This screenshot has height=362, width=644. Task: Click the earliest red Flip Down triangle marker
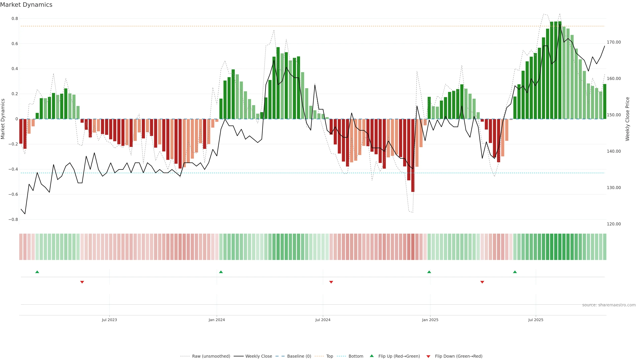(x=82, y=282)
